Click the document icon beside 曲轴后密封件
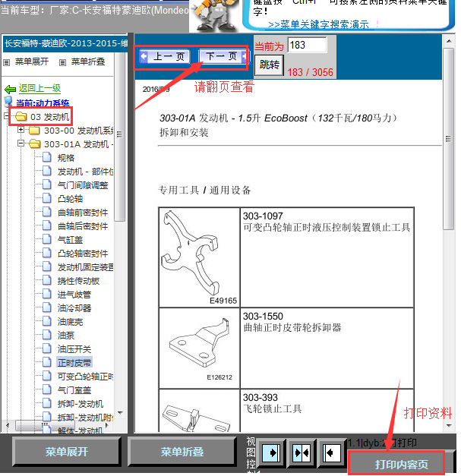The image size is (461, 476). [47, 225]
